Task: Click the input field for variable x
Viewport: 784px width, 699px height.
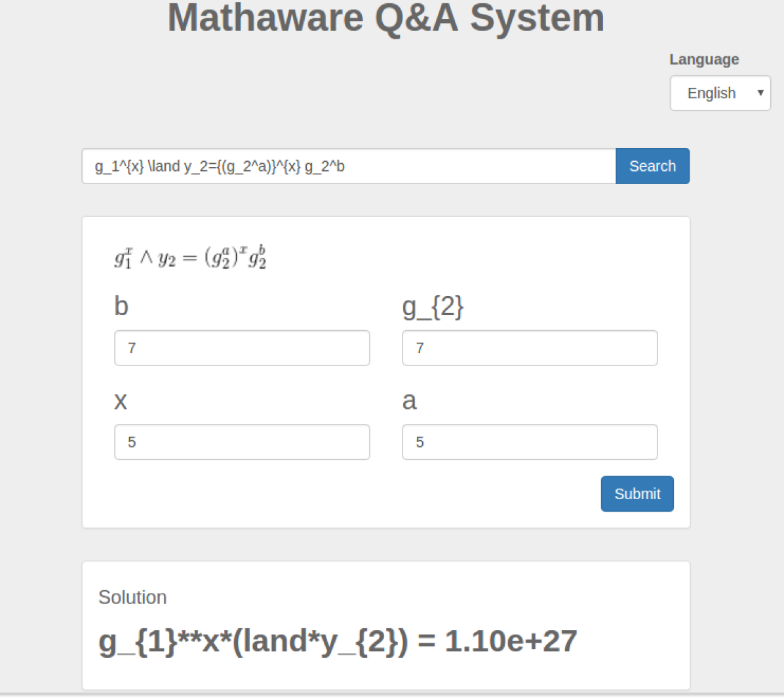Action: pos(242,442)
